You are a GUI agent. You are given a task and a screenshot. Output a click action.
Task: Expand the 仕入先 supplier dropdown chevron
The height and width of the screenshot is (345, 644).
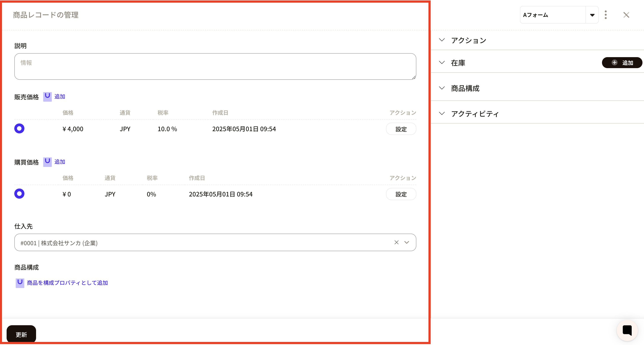click(x=407, y=242)
